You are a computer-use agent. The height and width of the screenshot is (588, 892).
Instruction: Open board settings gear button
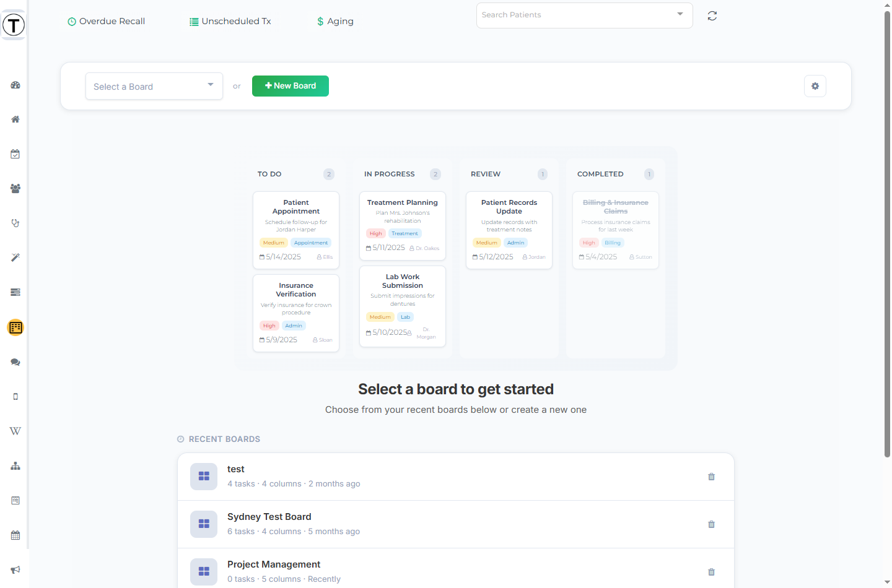click(815, 86)
